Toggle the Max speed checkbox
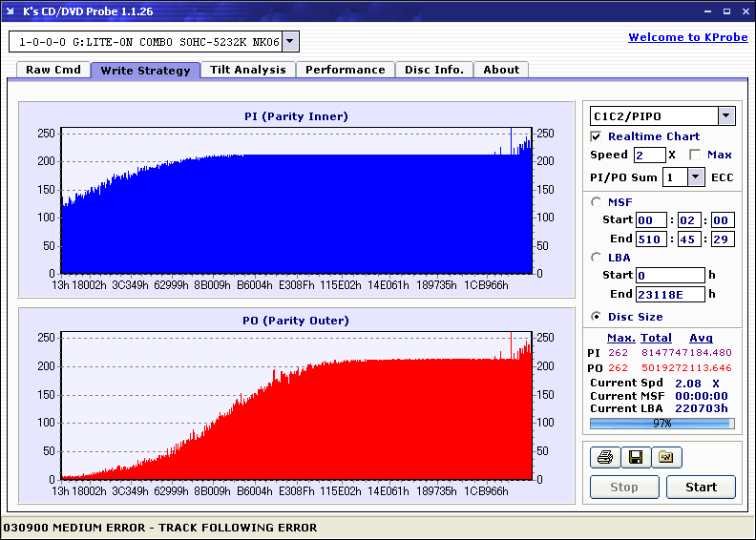Screen dimensions: 756x540 click(x=695, y=155)
